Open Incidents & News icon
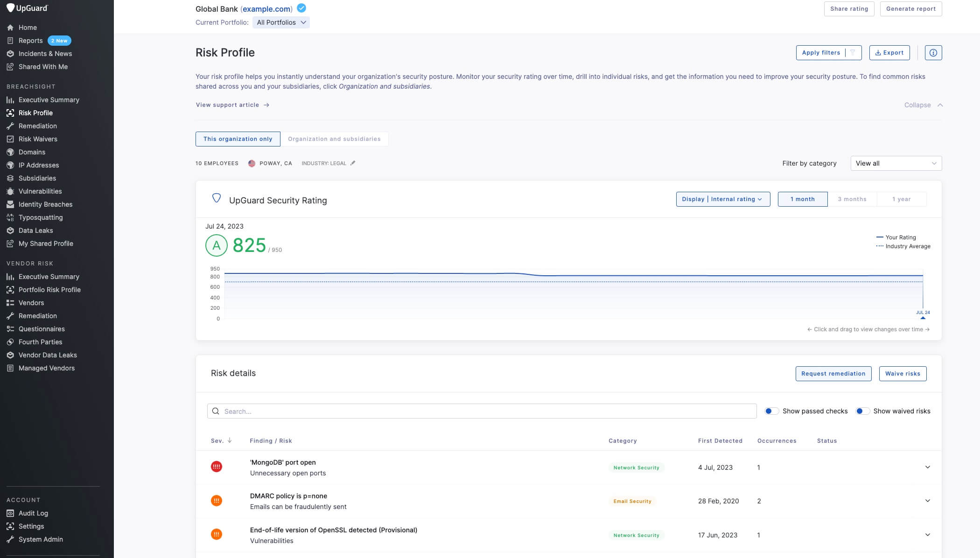This screenshot has height=558, width=980. tap(10, 54)
